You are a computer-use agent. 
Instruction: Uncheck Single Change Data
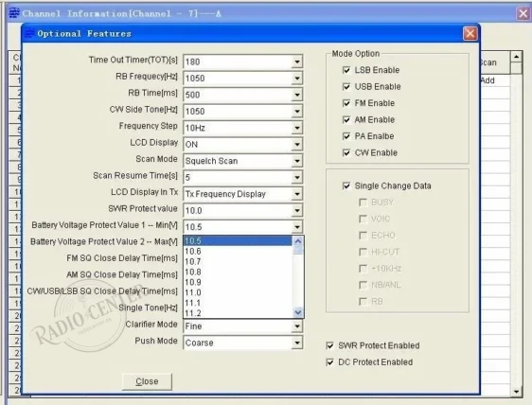(346, 185)
